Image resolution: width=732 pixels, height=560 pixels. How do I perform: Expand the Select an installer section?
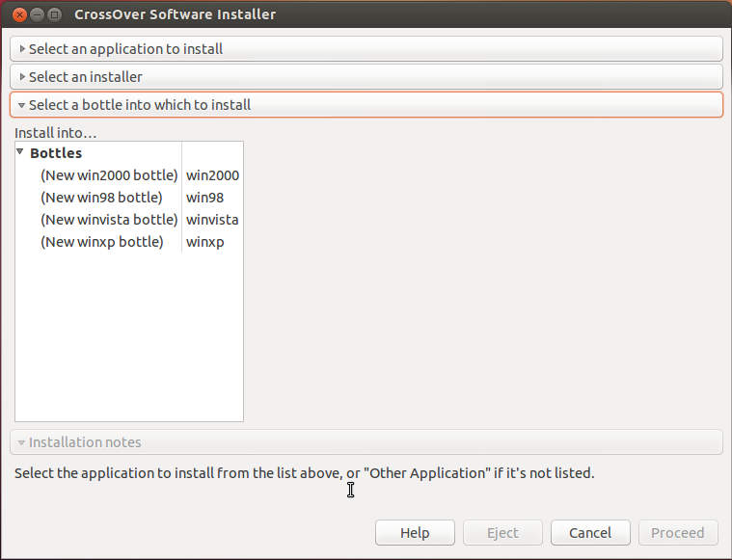pos(366,77)
